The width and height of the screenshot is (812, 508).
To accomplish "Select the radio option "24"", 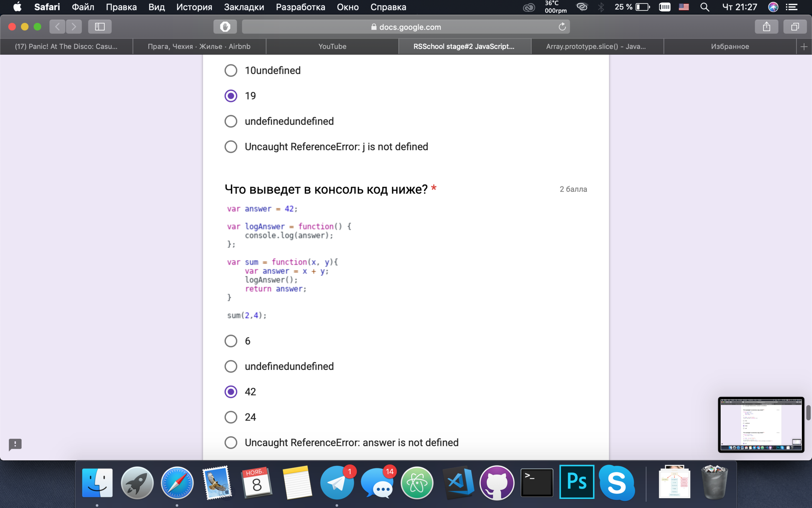I will (x=231, y=417).
